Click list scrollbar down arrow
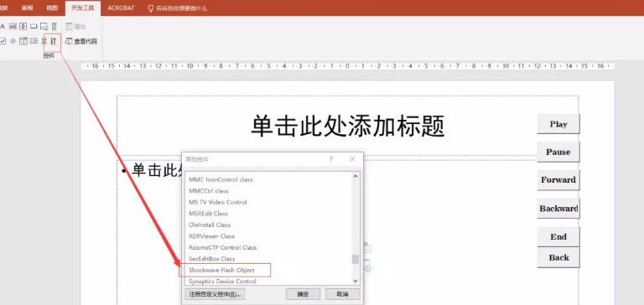Image resolution: width=644 pixels, height=305 pixels. click(x=356, y=282)
